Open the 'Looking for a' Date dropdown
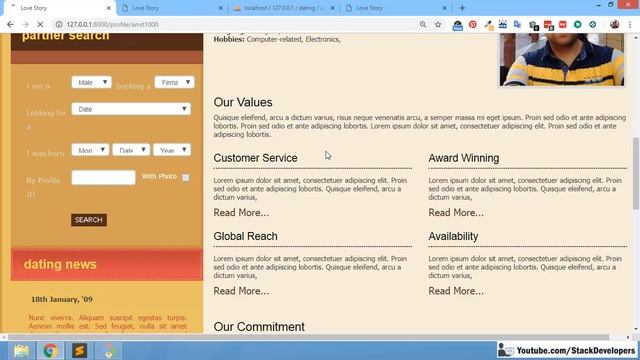This screenshot has width=640, height=360. pyautogui.click(x=131, y=109)
